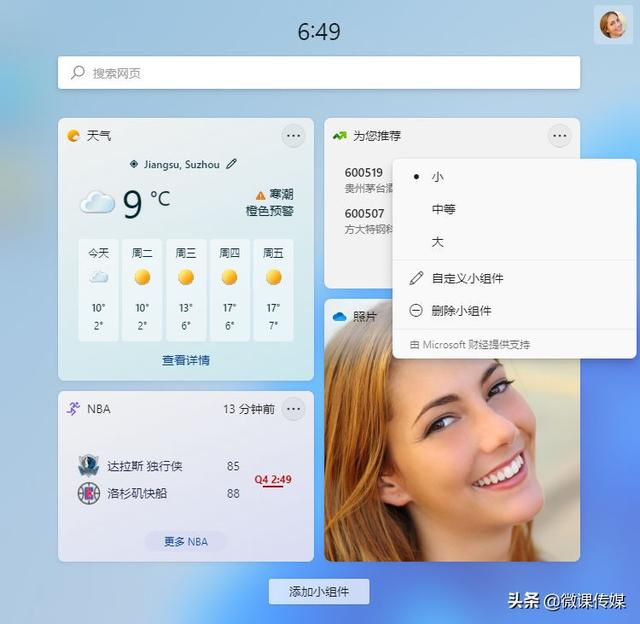Click the 13 分钟前 update time
Viewport: 640px width, 624px height.
(249, 409)
